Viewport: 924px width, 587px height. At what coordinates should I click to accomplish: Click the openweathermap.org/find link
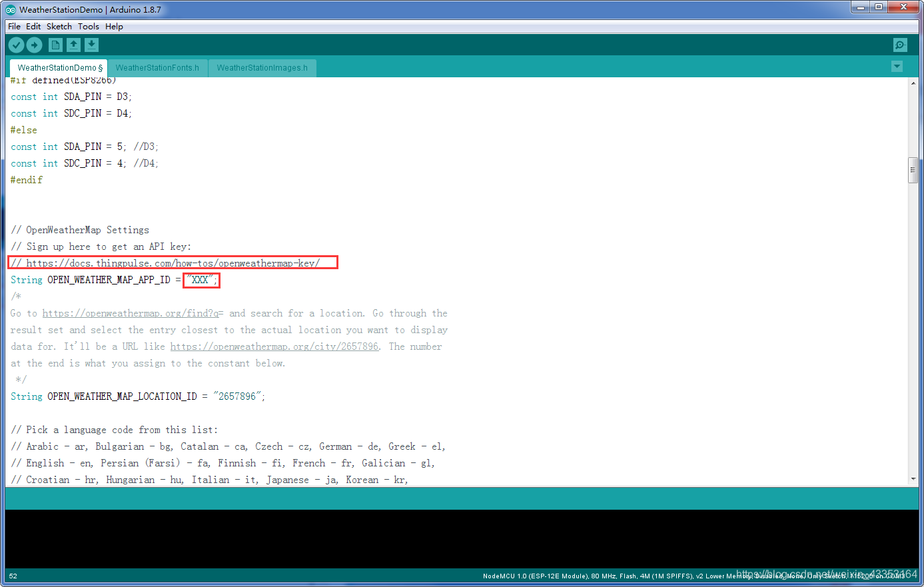(x=131, y=313)
